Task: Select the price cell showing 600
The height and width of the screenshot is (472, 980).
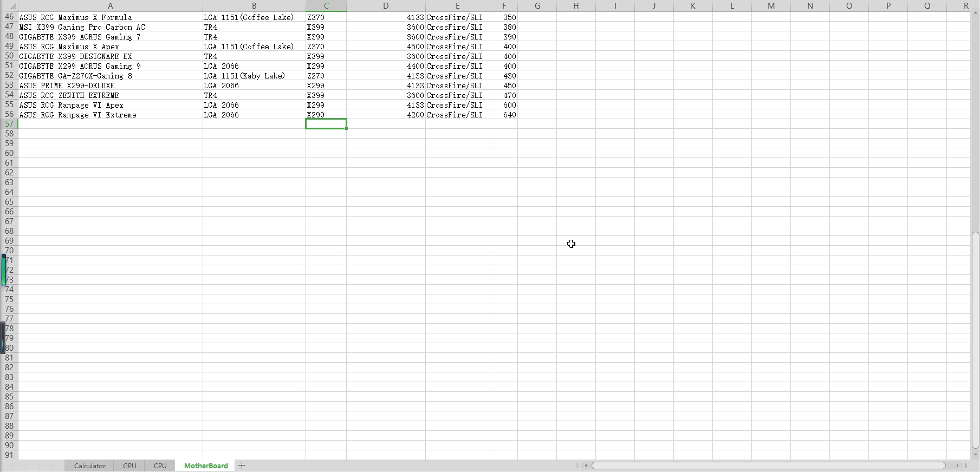Action: [504, 105]
